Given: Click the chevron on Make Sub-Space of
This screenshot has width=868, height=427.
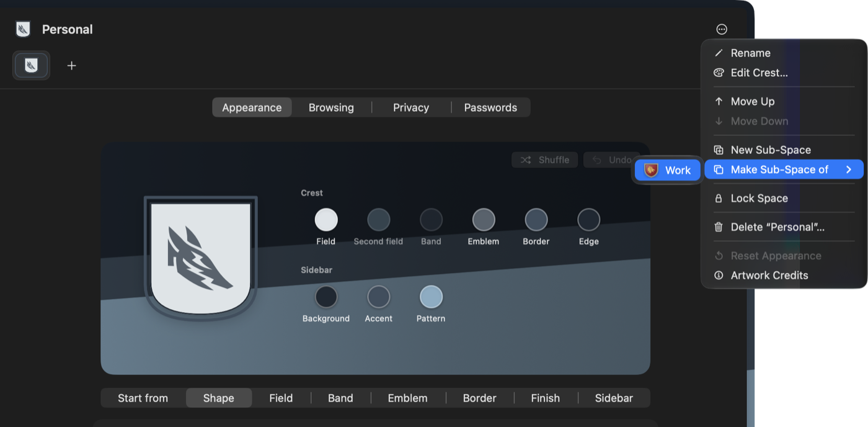Looking at the screenshot, I should pyautogui.click(x=849, y=169).
